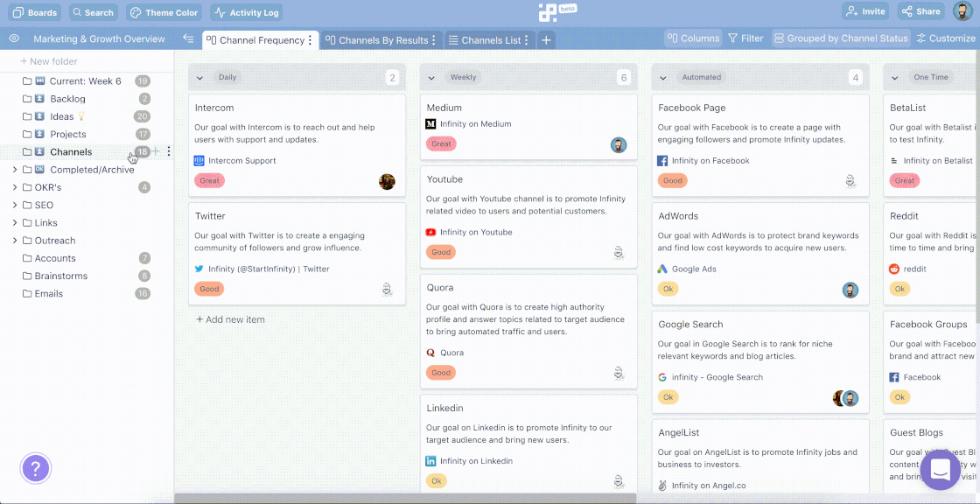Viewport: 980px width, 504px height.
Task: Expand the Links folder
Action: (15, 222)
